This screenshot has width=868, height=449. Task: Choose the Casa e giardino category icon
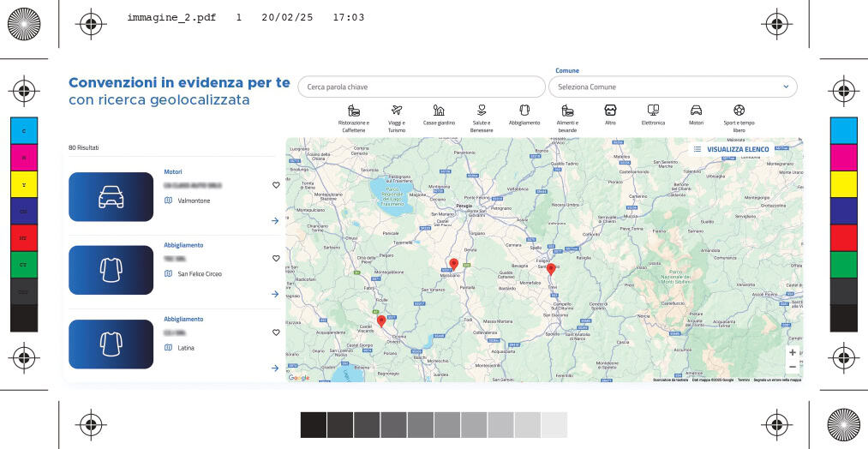click(439, 111)
